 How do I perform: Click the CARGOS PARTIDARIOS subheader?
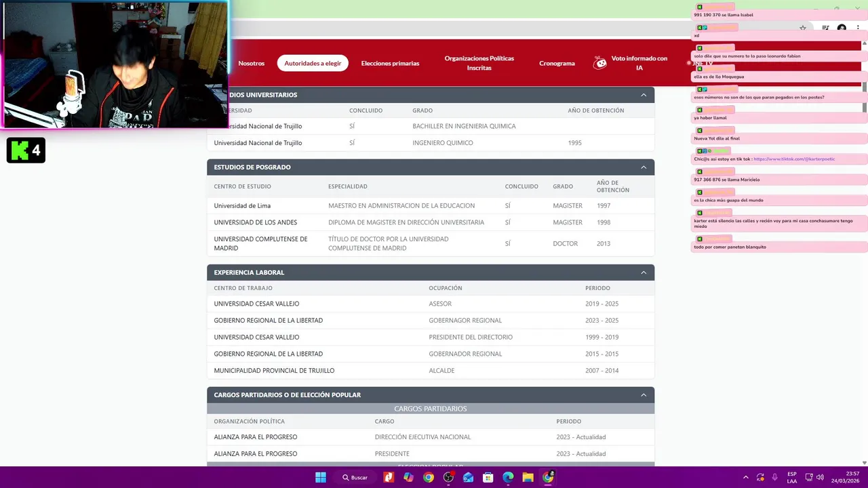pos(431,409)
